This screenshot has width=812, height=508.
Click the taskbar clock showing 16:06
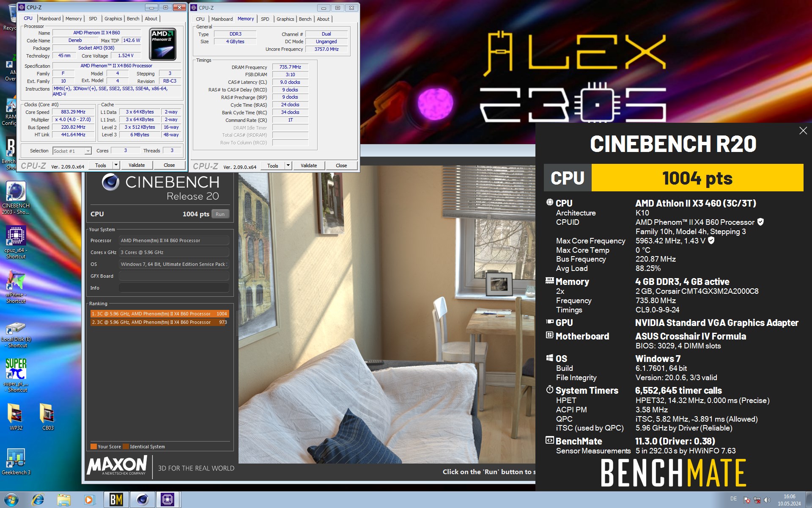pyautogui.click(x=789, y=500)
